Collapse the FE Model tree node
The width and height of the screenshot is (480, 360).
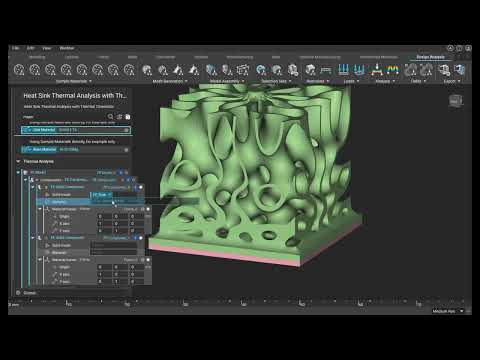click(x=18, y=172)
